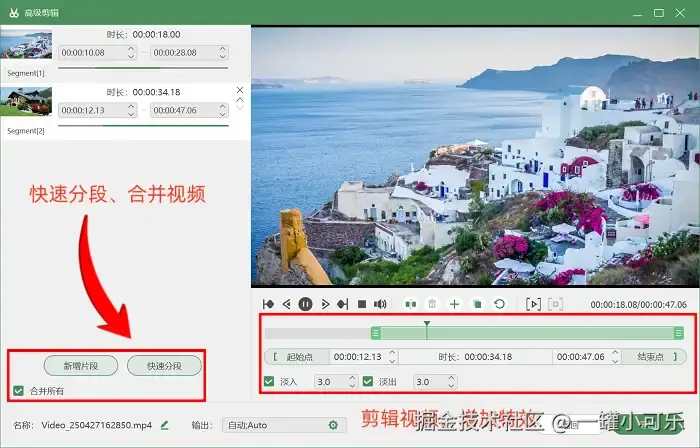Decrease timeline end point 00:00:47.06
Viewport: 700px width, 448px height.
(615, 361)
